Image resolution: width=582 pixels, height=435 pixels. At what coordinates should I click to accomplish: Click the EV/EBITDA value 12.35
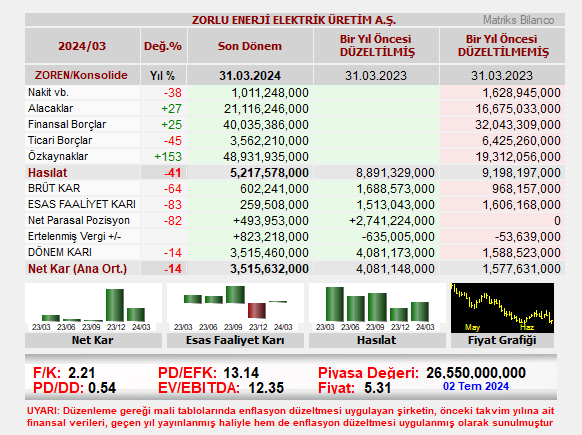[x=266, y=388]
